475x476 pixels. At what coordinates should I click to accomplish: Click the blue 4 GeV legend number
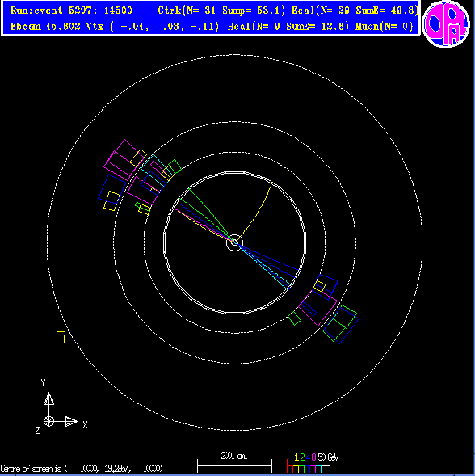click(308, 457)
